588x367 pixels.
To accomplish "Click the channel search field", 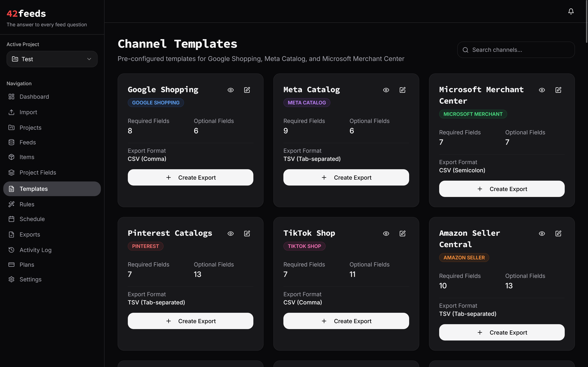I will (515, 50).
